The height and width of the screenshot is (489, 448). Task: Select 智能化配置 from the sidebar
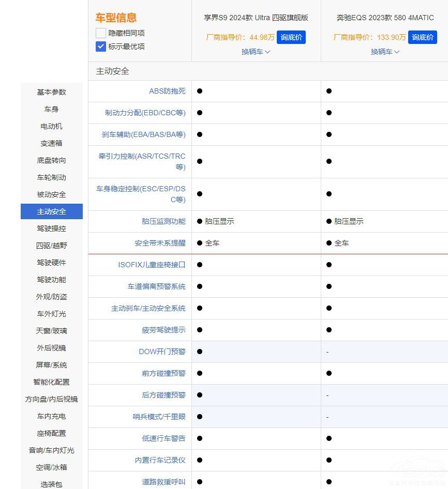point(50,382)
